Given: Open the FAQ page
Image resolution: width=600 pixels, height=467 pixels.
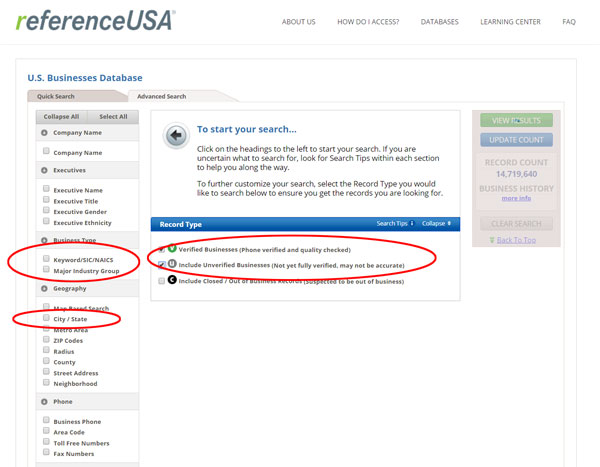Looking at the screenshot, I should (x=569, y=22).
